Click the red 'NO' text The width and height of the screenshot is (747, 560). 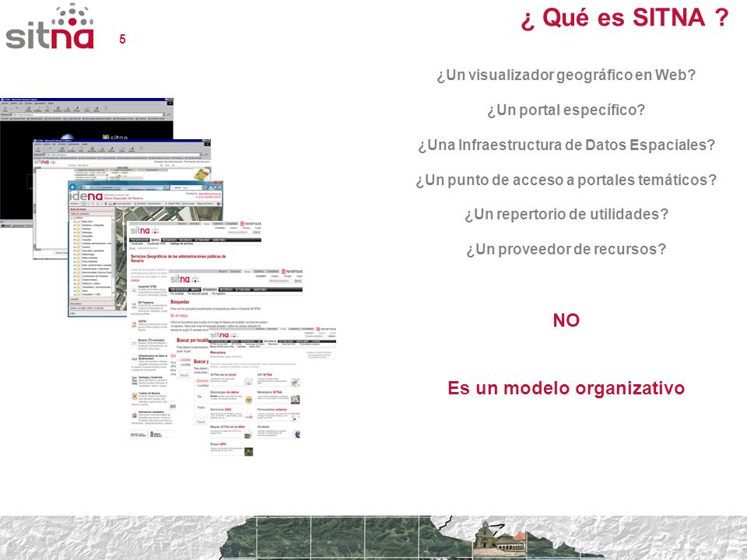[x=566, y=320]
